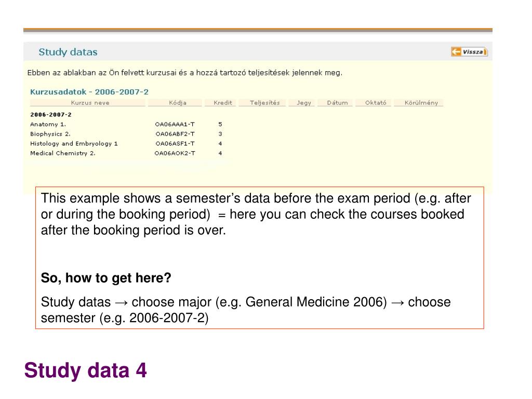Click the orange arrow icon on Vissza
Viewport: 532px width, 399px height.
pyautogui.click(x=456, y=51)
